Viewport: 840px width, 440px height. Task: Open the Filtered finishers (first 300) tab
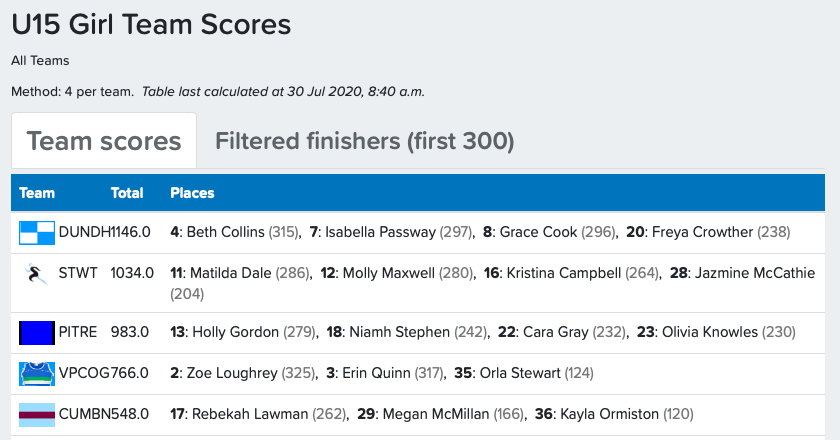click(364, 141)
